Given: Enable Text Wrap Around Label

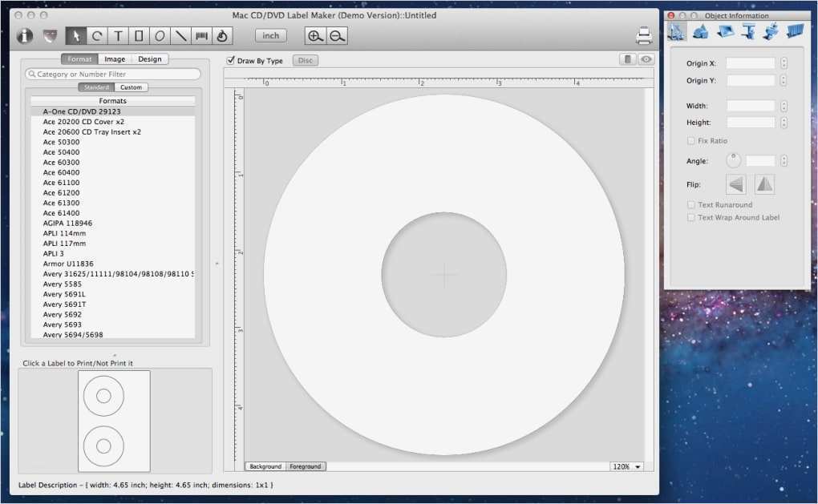Looking at the screenshot, I should (690, 217).
